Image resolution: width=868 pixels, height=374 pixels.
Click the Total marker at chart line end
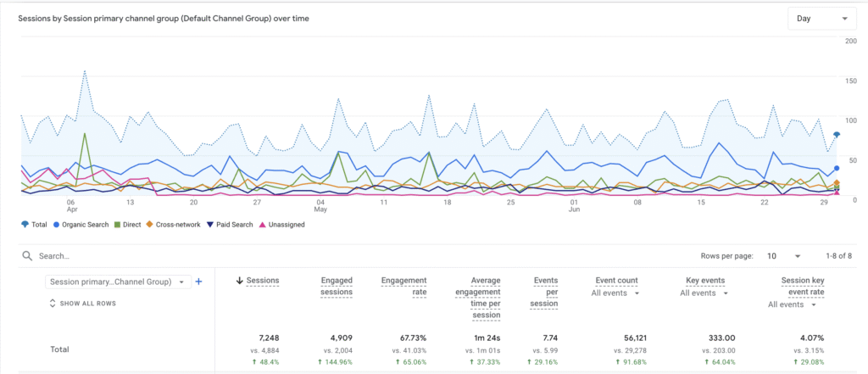click(837, 134)
